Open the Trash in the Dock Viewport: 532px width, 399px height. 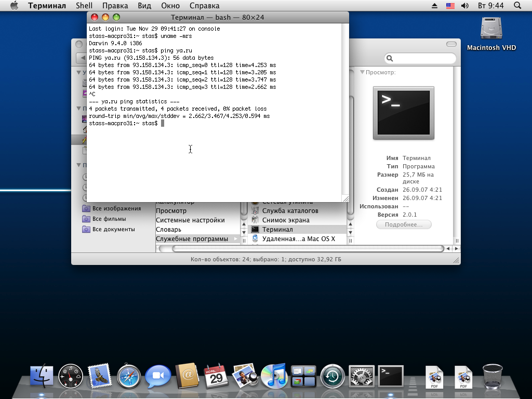tap(492, 376)
